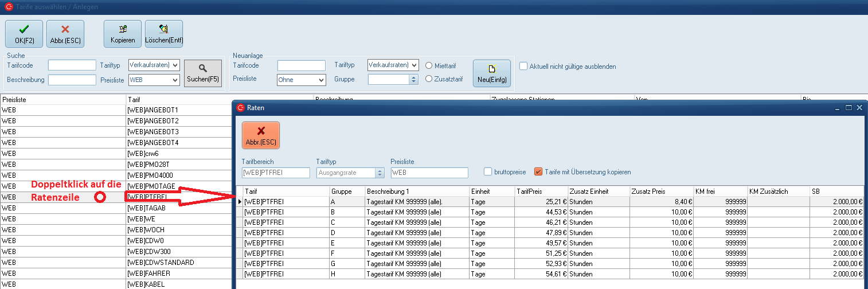Toggle the bruttopreise checkbox

click(487, 171)
